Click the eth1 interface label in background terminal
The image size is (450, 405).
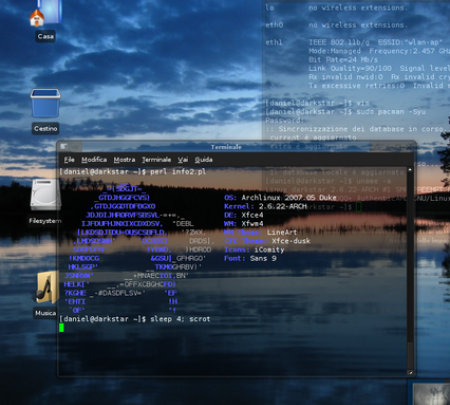[274, 42]
